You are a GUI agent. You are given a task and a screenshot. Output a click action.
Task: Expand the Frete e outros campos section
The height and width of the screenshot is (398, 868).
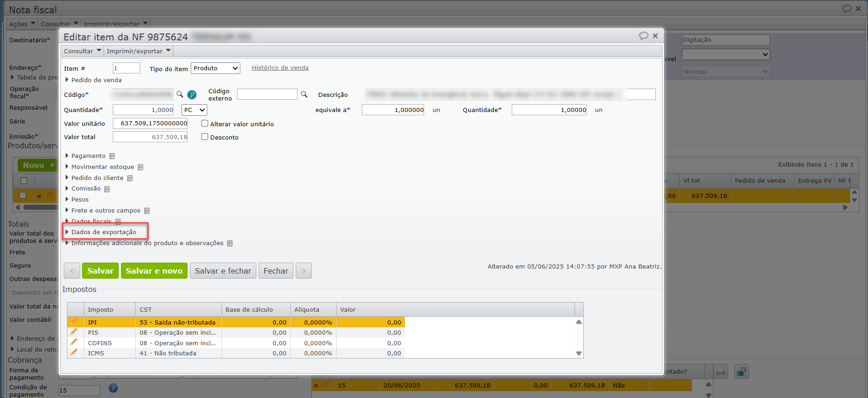pyautogui.click(x=103, y=211)
